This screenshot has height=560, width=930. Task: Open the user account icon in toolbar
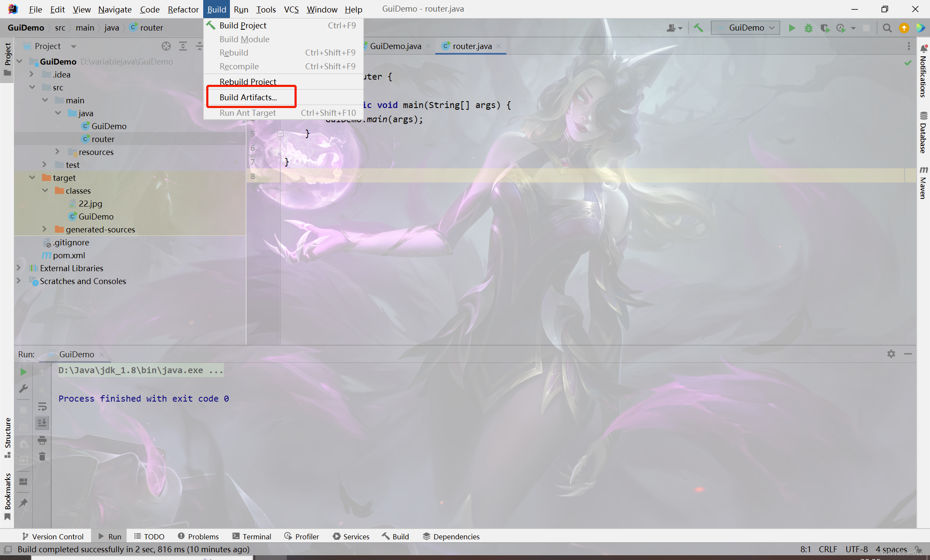(674, 28)
